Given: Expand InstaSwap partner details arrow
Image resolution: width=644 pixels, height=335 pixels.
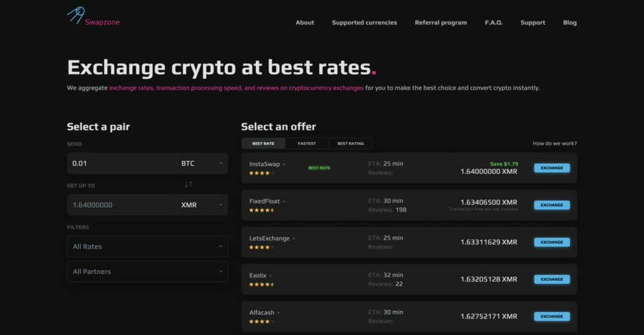Looking at the screenshot, I should (284, 164).
